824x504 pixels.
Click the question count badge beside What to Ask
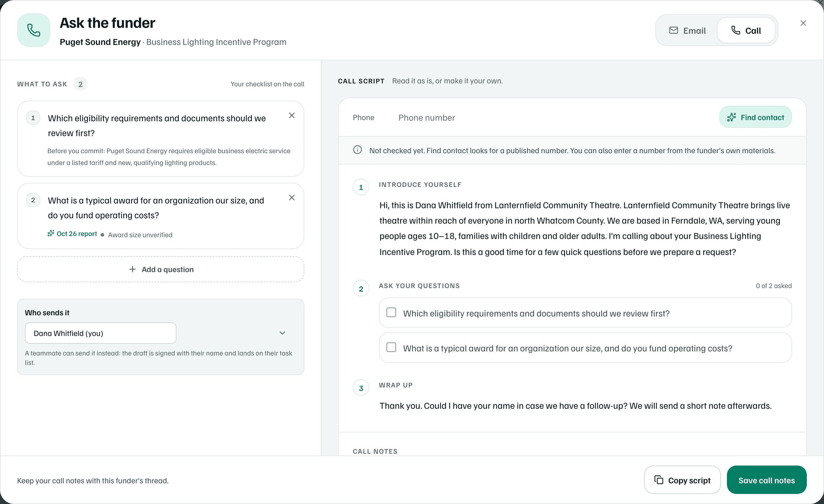tap(80, 84)
